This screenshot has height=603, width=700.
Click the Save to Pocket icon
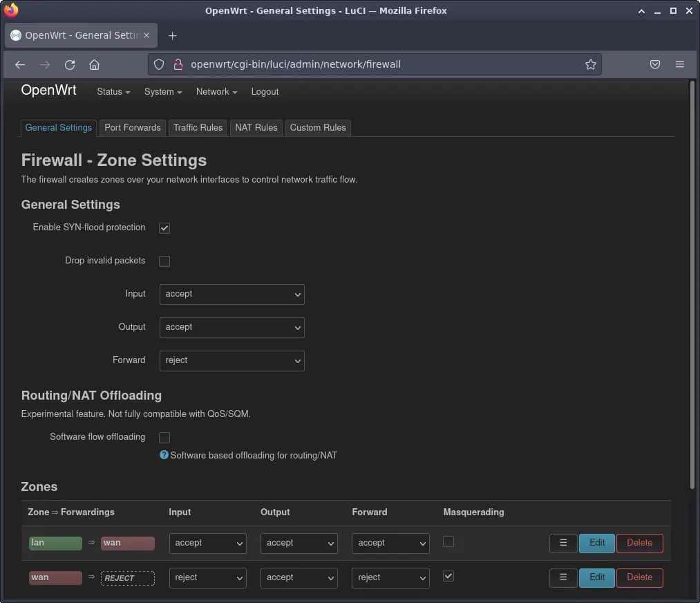655,64
